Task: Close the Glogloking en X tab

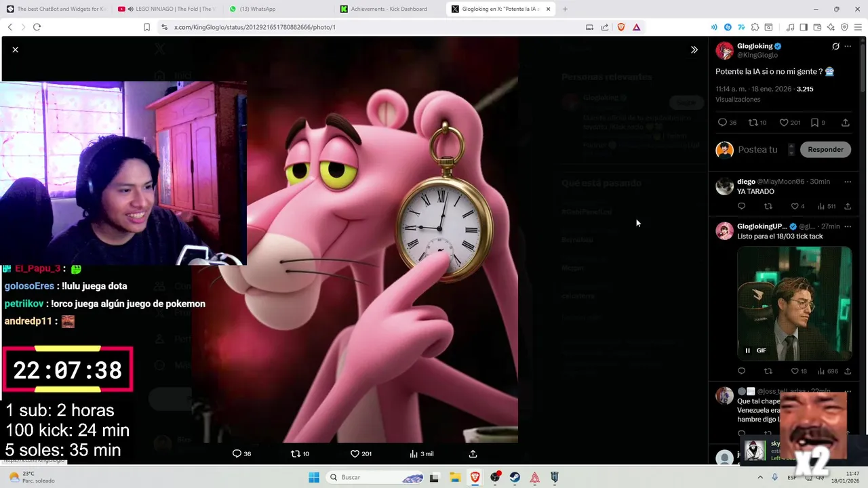Action: tap(549, 9)
